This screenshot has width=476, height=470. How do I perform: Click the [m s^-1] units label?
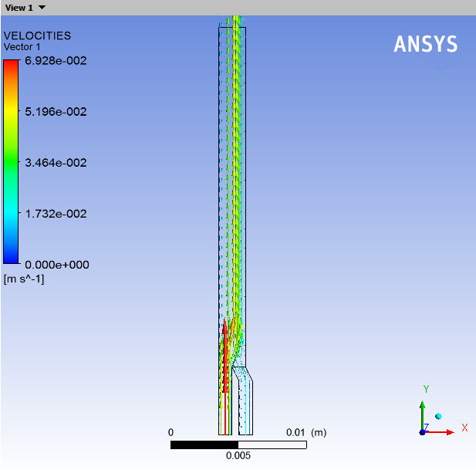pos(24,279)
